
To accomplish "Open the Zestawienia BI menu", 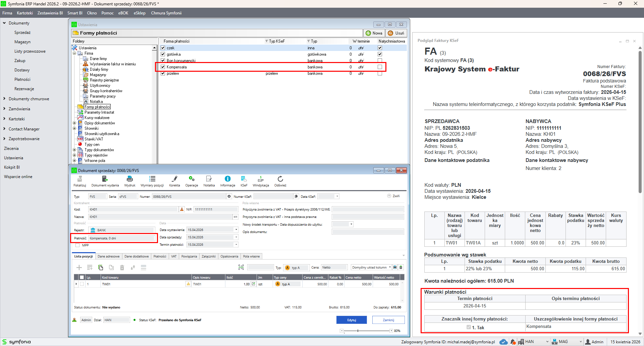I will [x=50, y=13].
